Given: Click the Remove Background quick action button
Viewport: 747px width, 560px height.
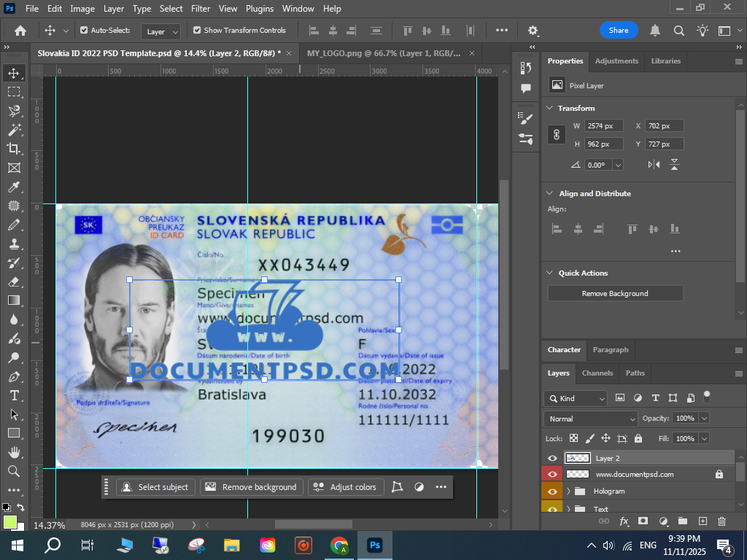Looking at the screenshot, I should (x=615, y=293).
